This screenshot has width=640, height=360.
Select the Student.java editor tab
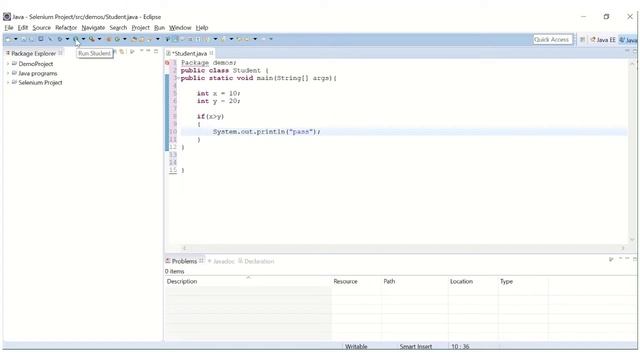(x=190, y=53)
